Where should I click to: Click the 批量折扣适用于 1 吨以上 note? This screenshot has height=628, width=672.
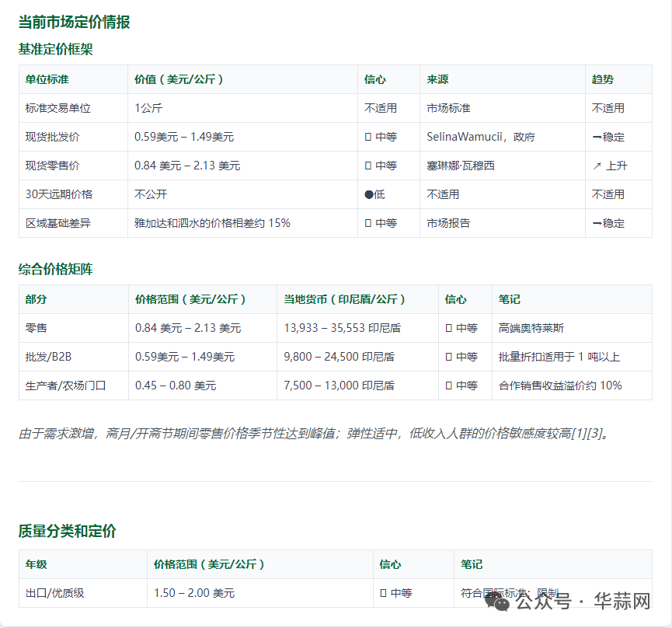559,357
